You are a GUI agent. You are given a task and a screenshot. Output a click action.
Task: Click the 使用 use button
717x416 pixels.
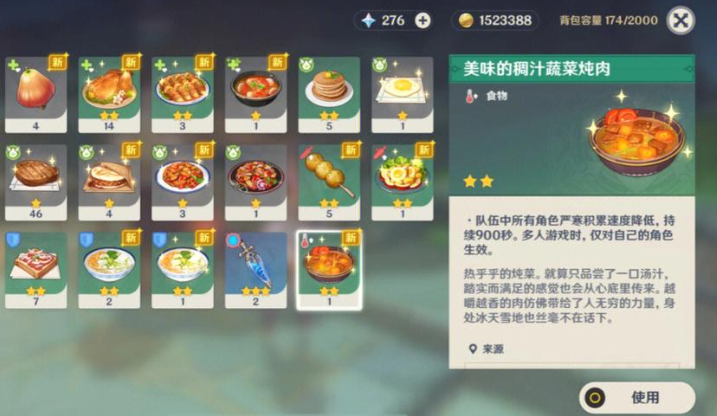click(x=637, y=397)
